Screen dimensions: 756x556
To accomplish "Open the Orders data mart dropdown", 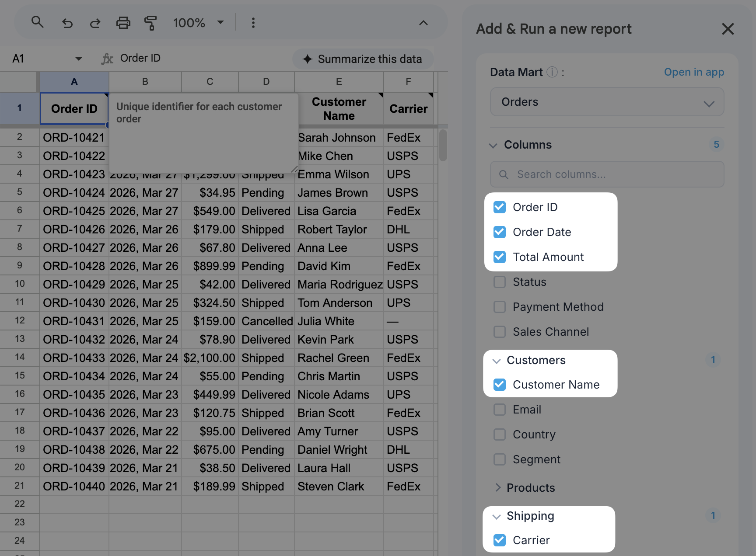I will pos(607,102).
